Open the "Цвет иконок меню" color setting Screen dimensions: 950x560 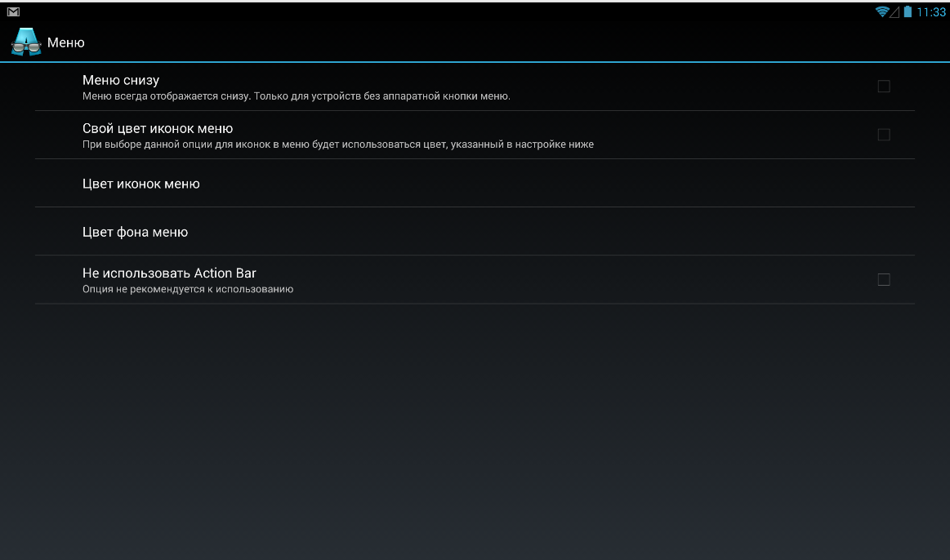point(141,184)
